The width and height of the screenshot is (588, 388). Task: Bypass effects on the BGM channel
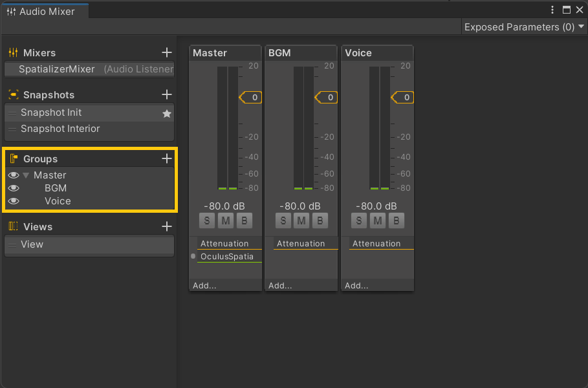(320, 221)
